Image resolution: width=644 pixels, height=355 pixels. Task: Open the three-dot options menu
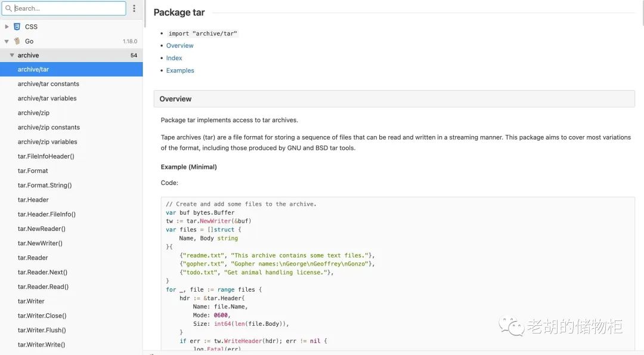134,8
